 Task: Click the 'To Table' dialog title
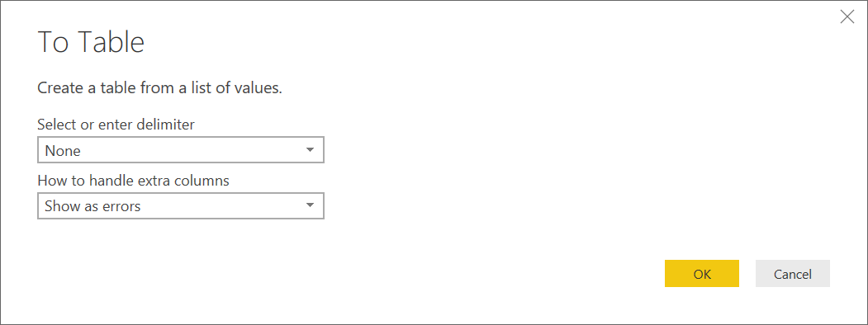pyautogui.click(x=91, y=42)
